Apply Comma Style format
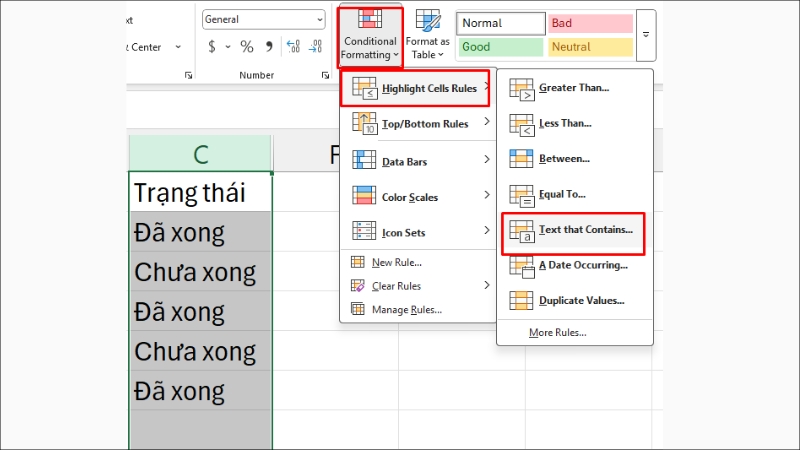800x450 pixels. (269, 47)
